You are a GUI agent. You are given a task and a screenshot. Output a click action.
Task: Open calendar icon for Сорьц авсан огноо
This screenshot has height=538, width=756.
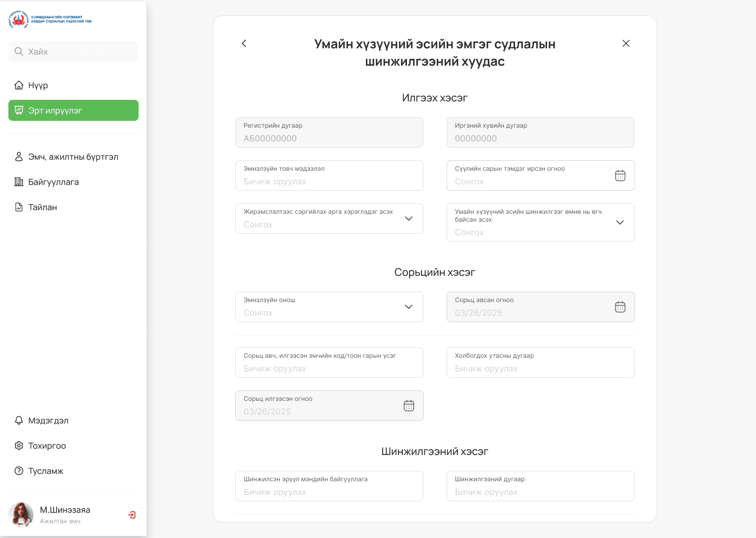(x=620, y=307)
